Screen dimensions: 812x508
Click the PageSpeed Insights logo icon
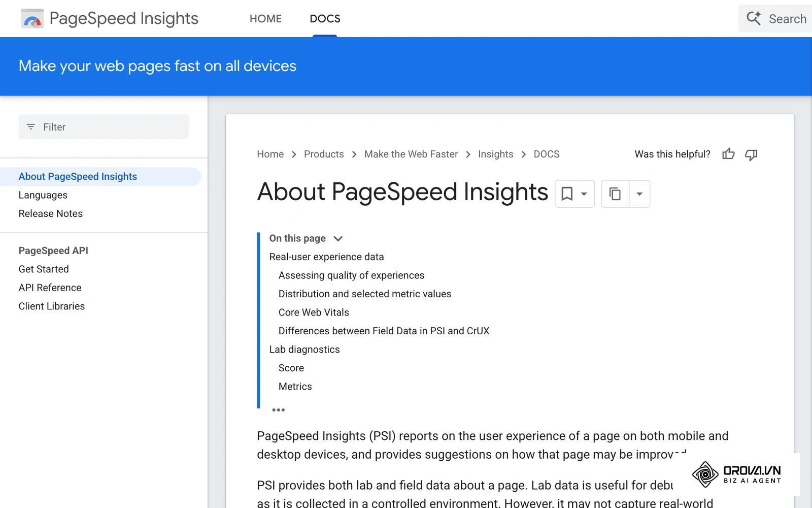[32, 19]
